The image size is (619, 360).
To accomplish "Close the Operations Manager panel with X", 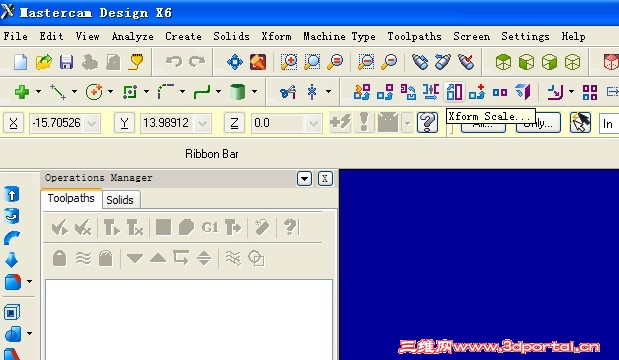I will coord(325,179).
